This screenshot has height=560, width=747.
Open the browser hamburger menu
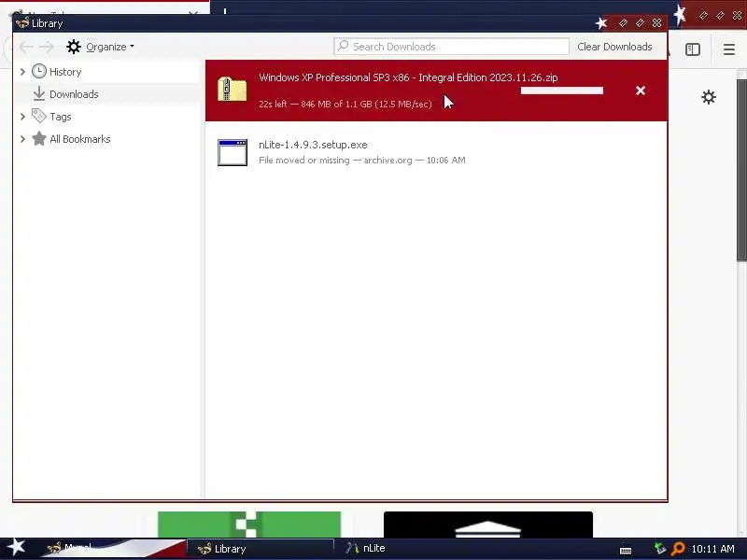(x=729, y=49)
